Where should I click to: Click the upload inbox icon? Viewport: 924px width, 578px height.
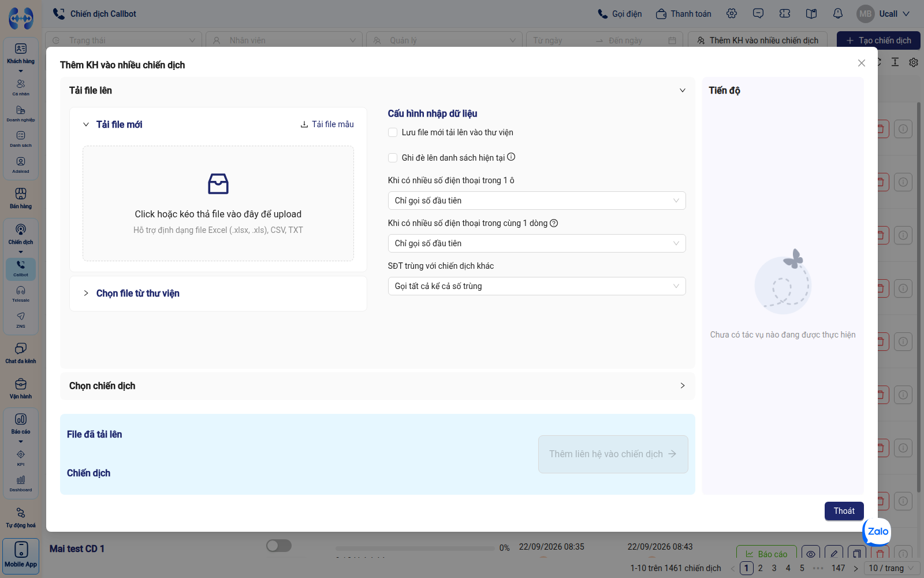tap(218, 184)
